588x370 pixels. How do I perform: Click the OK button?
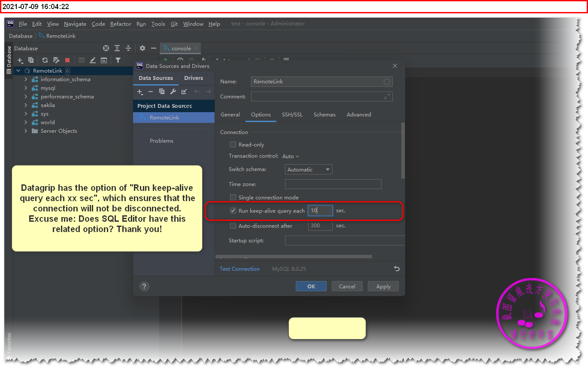click(311, 287)
